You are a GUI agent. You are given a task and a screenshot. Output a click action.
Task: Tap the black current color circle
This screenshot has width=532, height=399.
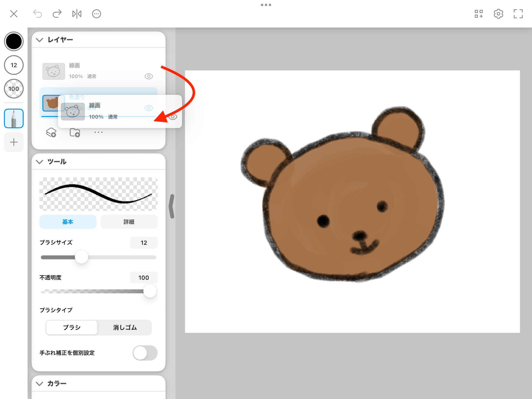coord(14,42)
